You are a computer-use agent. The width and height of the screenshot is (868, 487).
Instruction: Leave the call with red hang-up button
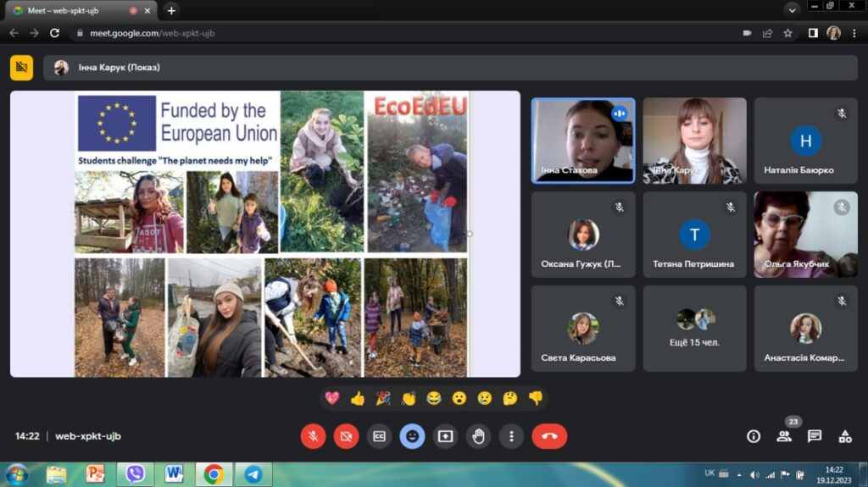[x=549, y=436]
